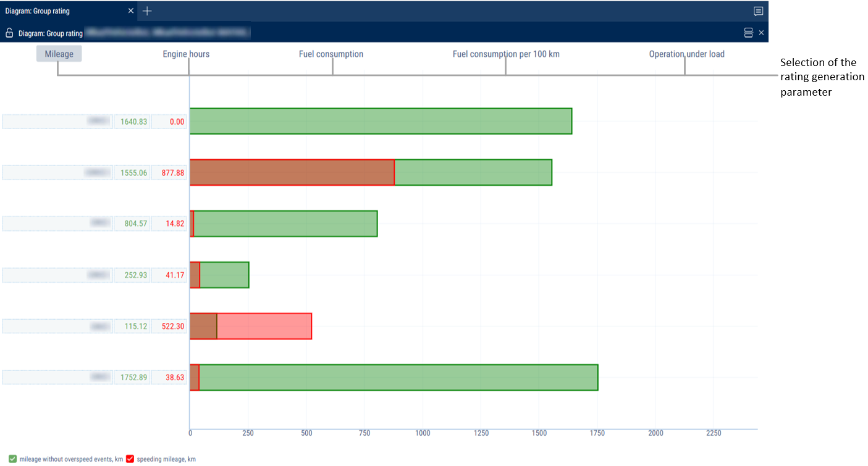Click the red value 522.30

pos(169,326)
